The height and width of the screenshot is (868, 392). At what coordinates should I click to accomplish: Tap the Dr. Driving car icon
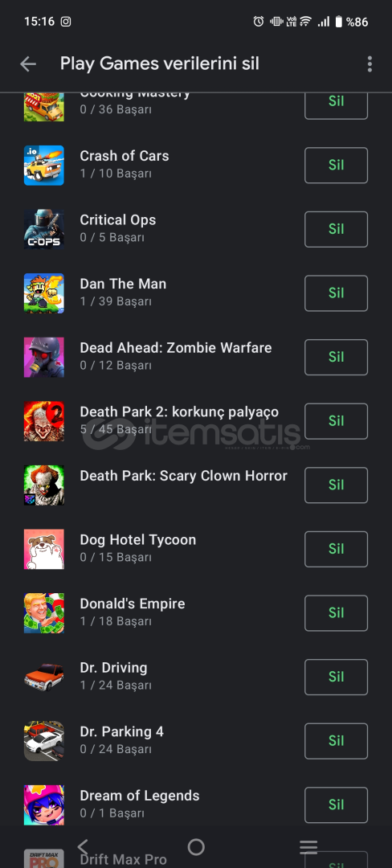pos(43,677)
